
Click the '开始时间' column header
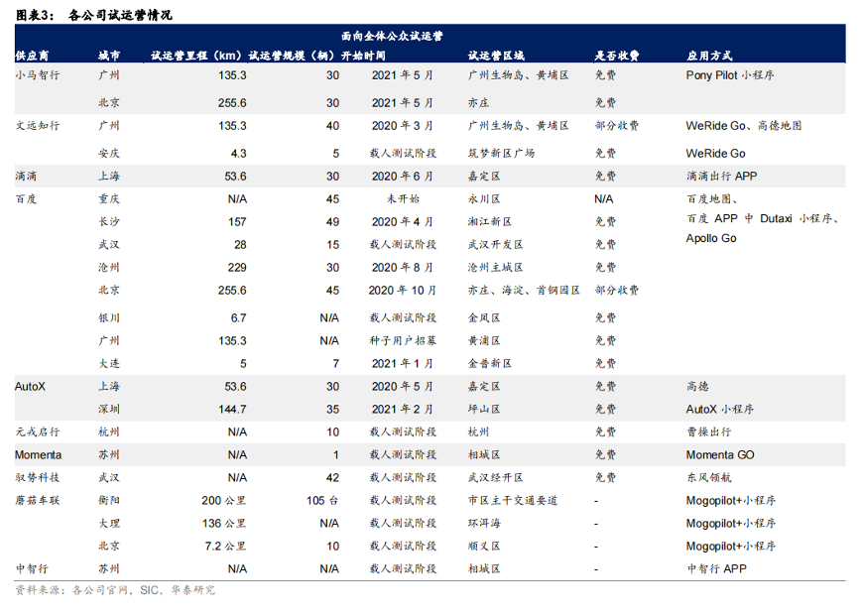(x=363, y=56)
